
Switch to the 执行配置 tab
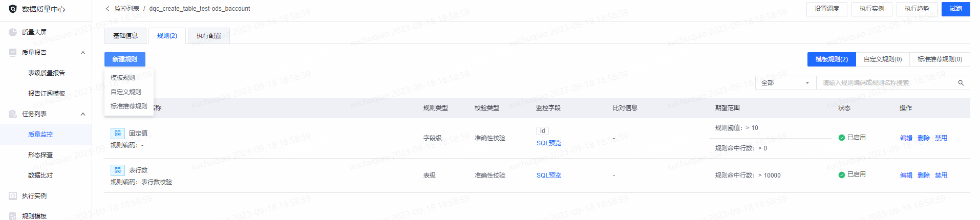pyautogui.click(x=209, y=36)
